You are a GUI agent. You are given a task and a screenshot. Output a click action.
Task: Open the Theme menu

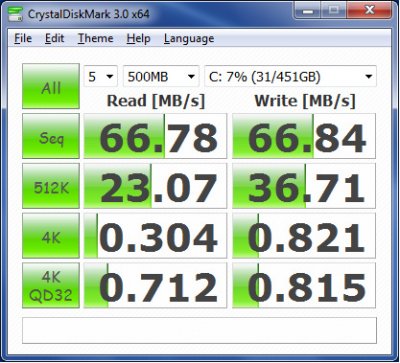(95, 38)
